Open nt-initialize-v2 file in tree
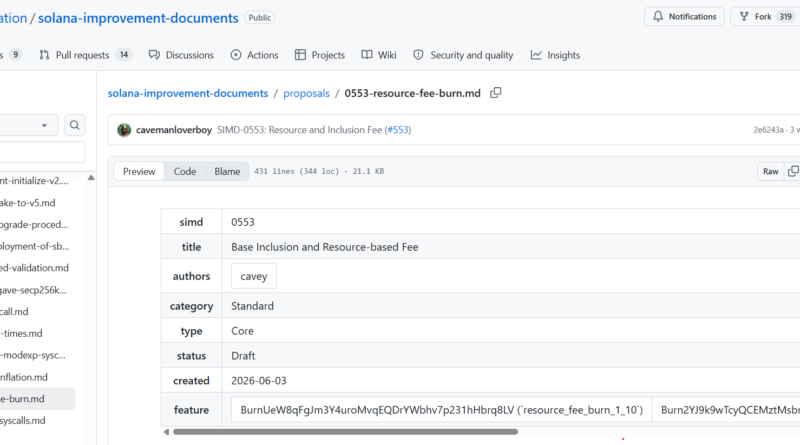This screenshot has width=800, height=445. tap(34, 181)
